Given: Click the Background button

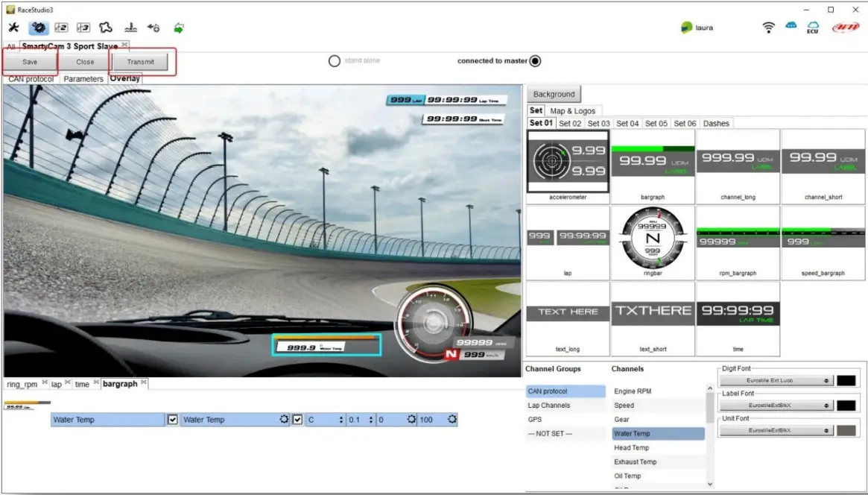Looking at the screenshot, I should [554, 93].
